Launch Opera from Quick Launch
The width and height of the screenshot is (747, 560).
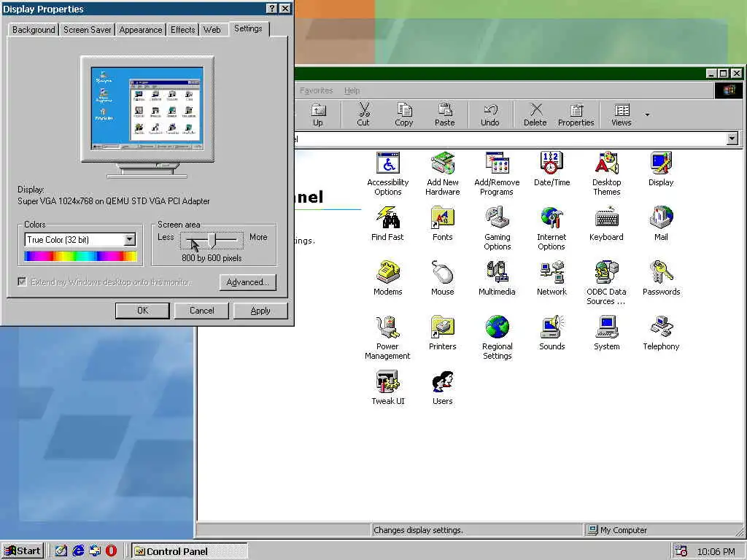(x=111, y=551)
